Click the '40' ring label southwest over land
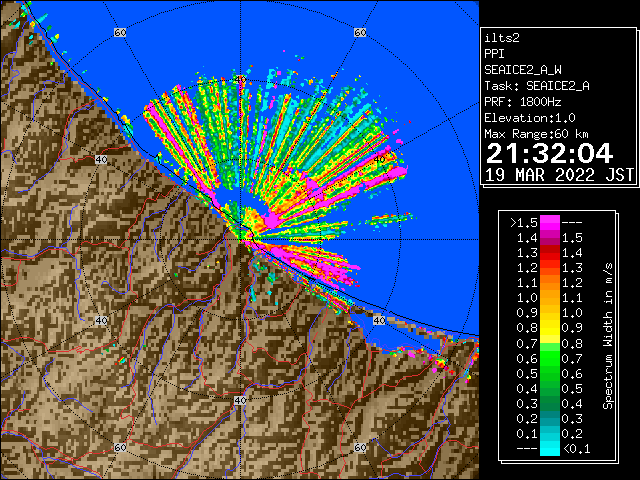This screenshot has width=640, height=480. point(101,320)
